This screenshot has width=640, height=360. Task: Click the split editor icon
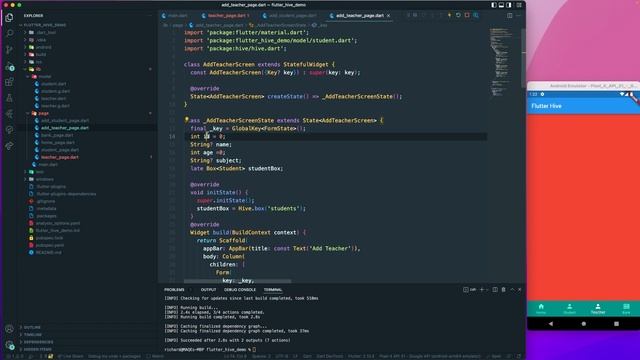(510, 16)
